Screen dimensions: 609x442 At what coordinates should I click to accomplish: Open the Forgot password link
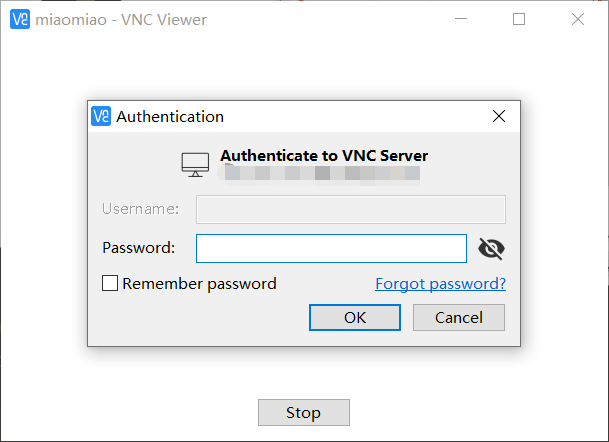(440, 284)
